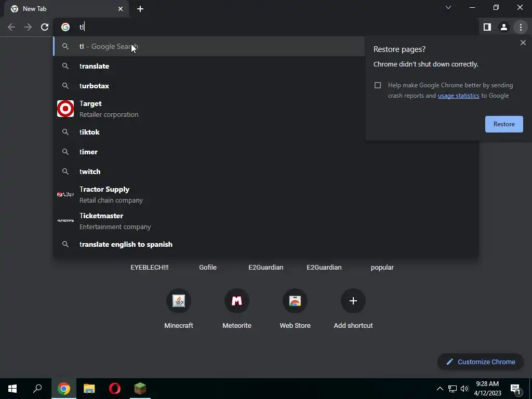Click the Chrome taskbar icon
Viewport: 532px width, 399px height.
[x=64, y=389]
